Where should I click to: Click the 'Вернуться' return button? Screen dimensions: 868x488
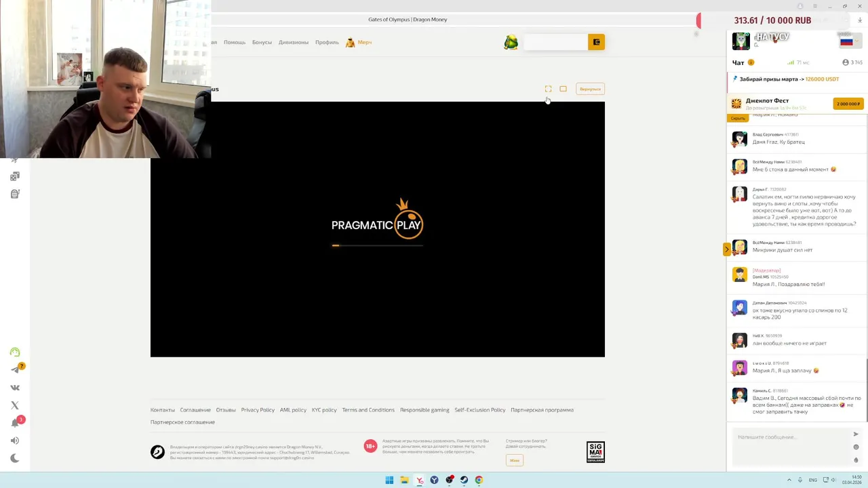tap(590, 89)
